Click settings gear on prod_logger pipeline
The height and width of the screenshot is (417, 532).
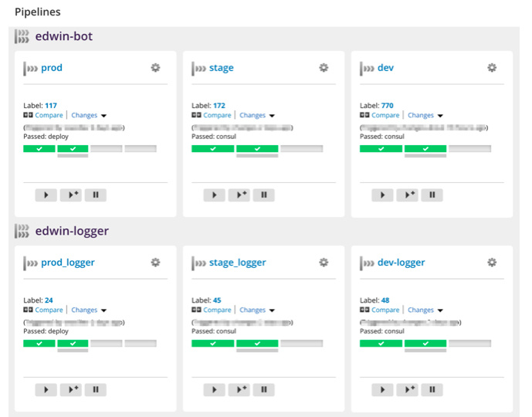[x=155, y=263]
